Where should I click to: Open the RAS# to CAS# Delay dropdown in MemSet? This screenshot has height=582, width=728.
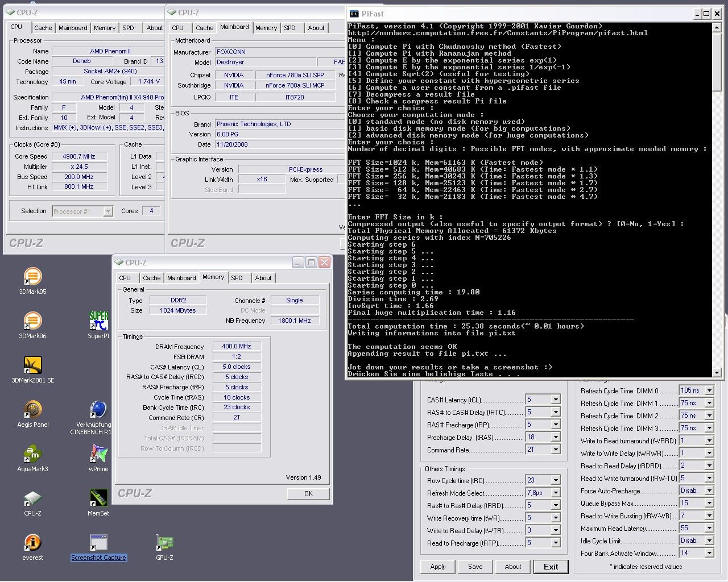click(x=556, y=412)
